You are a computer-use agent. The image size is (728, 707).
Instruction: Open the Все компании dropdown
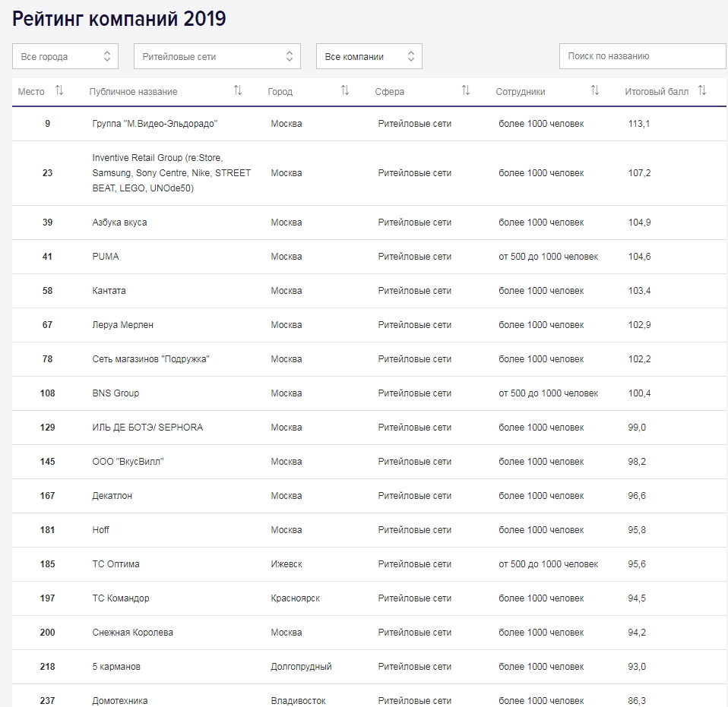369,56
